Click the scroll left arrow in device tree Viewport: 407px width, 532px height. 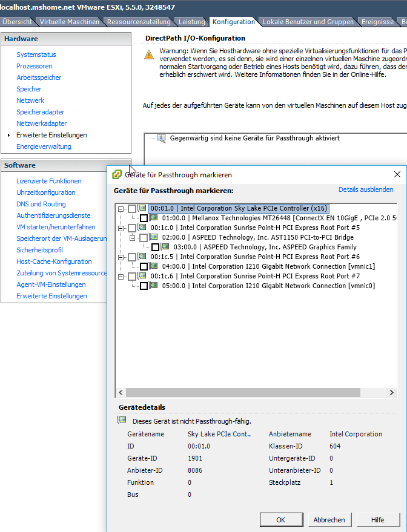coord(121,392)
